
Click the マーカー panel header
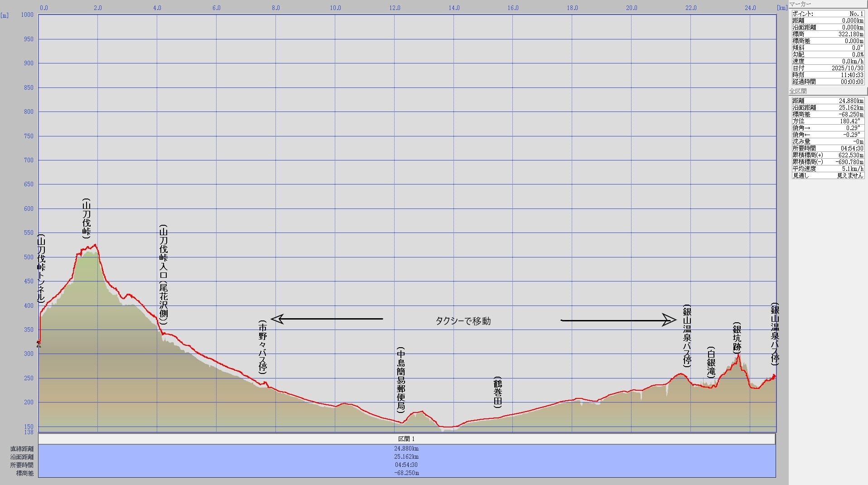coord(800,4)
